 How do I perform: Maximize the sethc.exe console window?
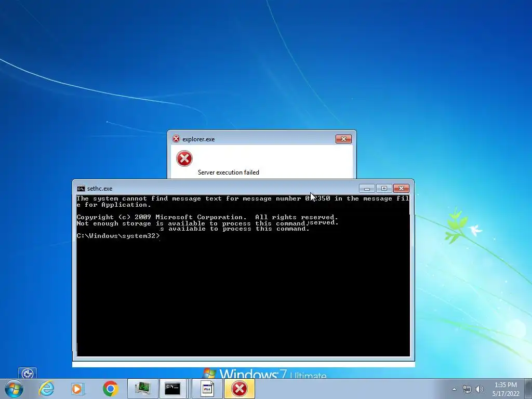(x=384, y=188)
